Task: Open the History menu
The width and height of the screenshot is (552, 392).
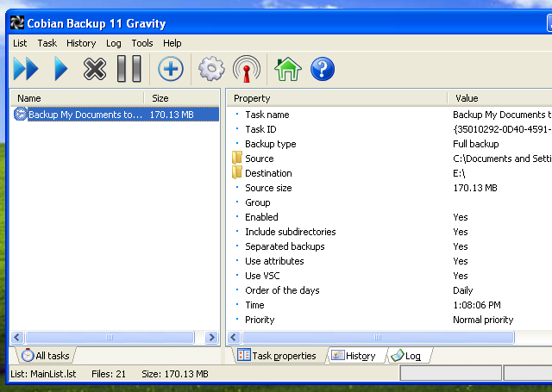Action: (x=81, y=43)
